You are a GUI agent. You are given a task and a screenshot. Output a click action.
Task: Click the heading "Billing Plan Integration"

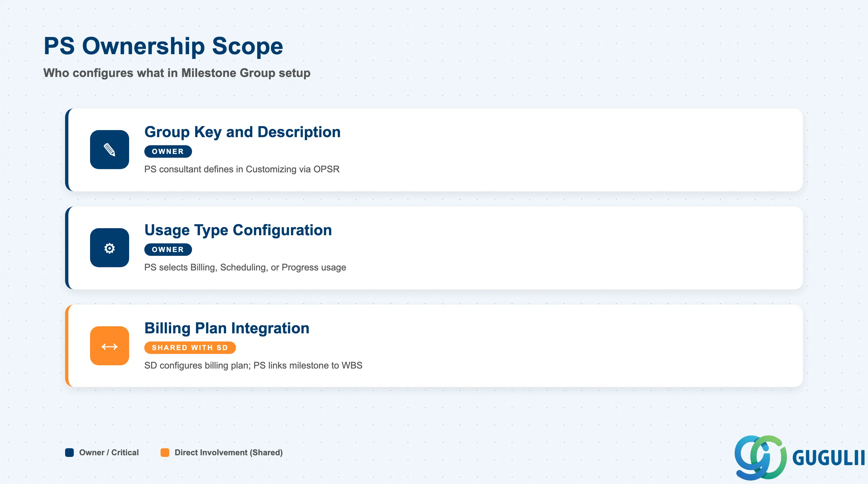point(227,328)
